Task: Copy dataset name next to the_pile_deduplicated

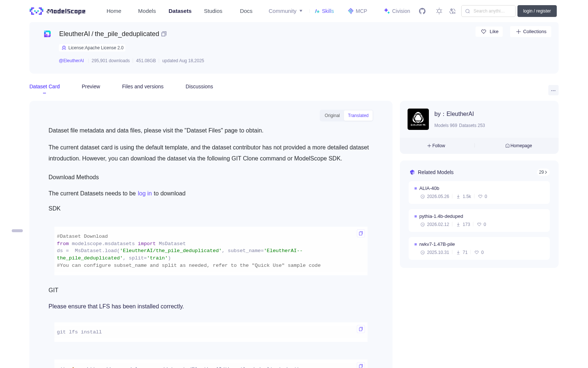Action: (164, 34)
